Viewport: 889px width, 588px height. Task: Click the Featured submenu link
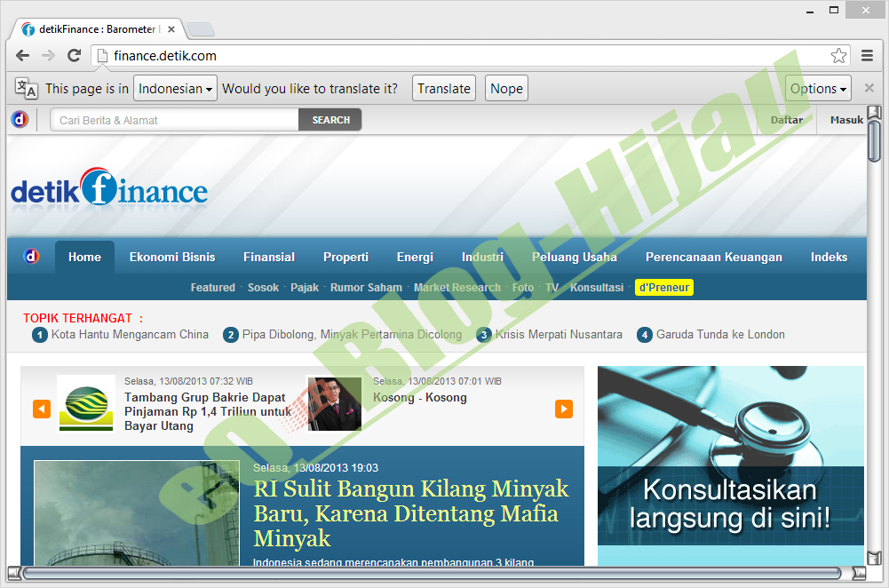[x=212, y=288]
